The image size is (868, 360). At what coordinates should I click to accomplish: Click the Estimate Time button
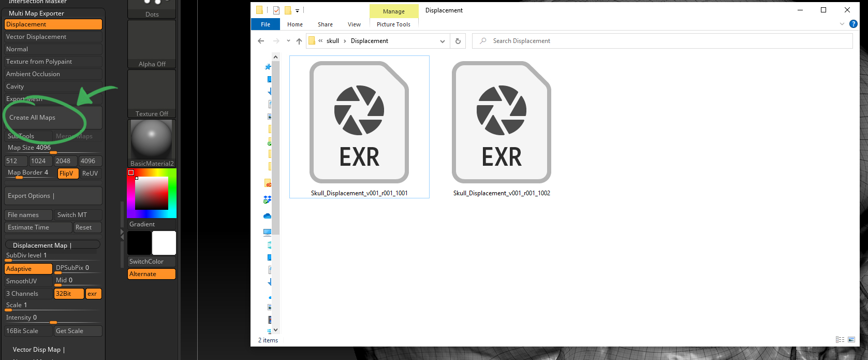coord(38,227)
